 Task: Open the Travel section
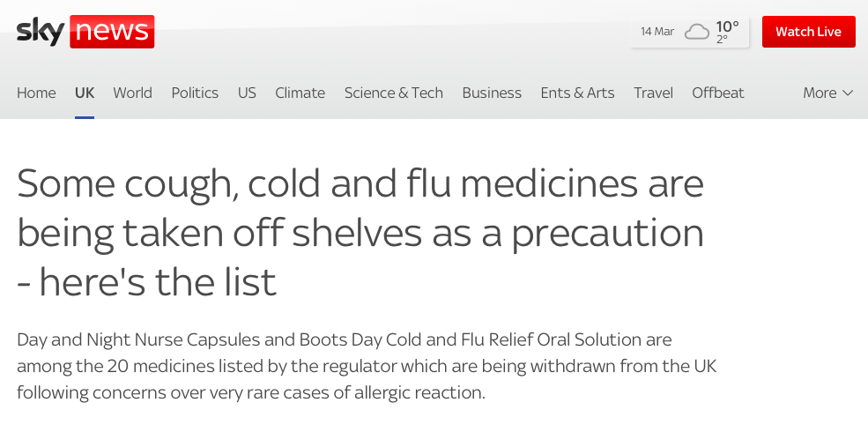click(x=653, y=93)
